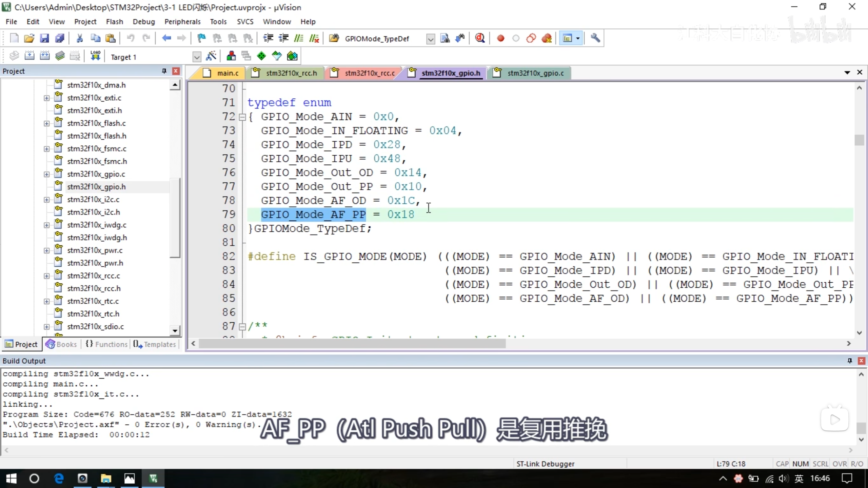Open the GPIOMode_TypeDef search dropdown
Viewport: 868px width, 488px height.
click(x=430, y=39)
